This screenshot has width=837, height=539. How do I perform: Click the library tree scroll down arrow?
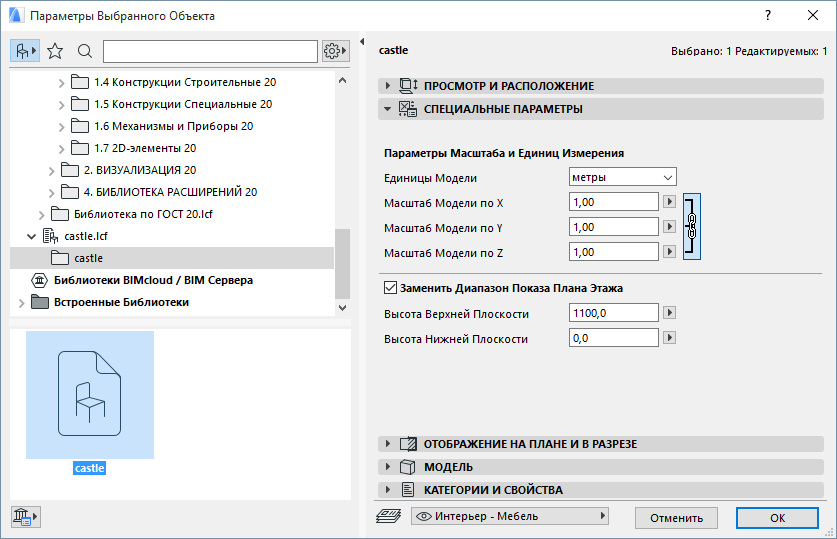pos(343,308)
